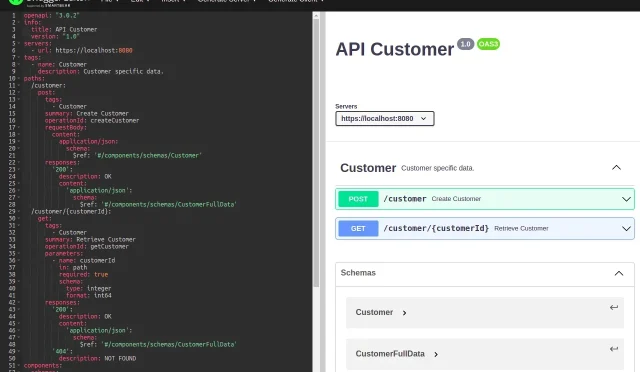Click the 1.0 version badge

coord(465,44)
